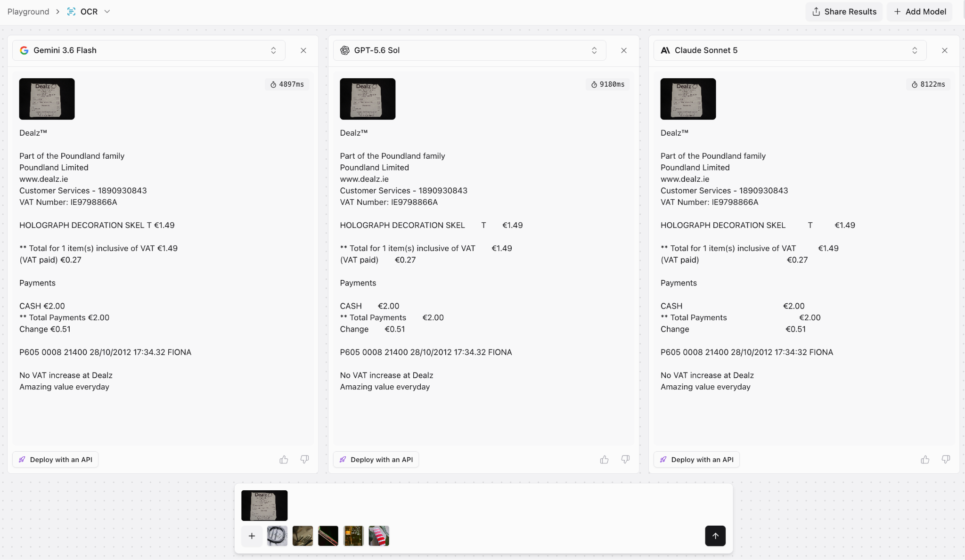The image size is (965, 560).
Task: Click "Payments" heading in GPT-5.6 Sol output
Action: (x=358, y=283)
